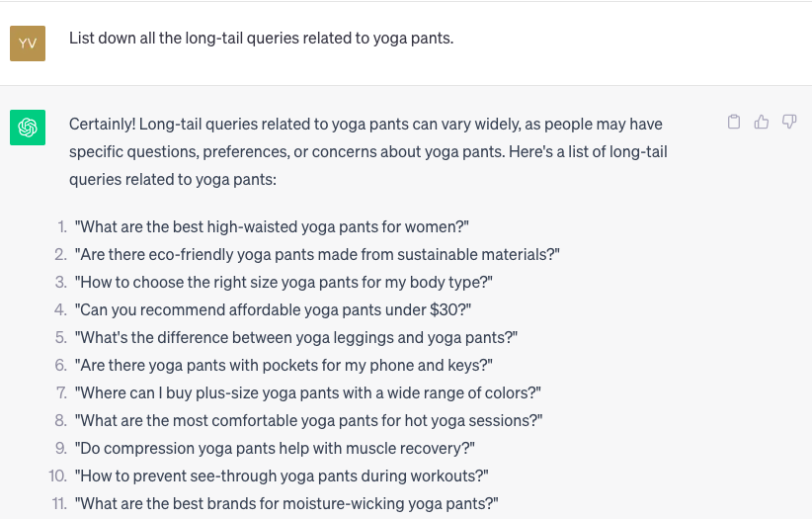Click the yoga pants with pockets query
Screen dimensions: 812x519
(x=284, y=366)
